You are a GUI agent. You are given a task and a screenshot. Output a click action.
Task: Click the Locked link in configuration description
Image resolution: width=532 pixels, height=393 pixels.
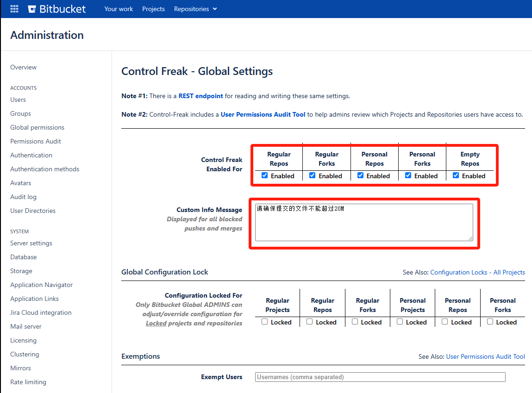156,323
